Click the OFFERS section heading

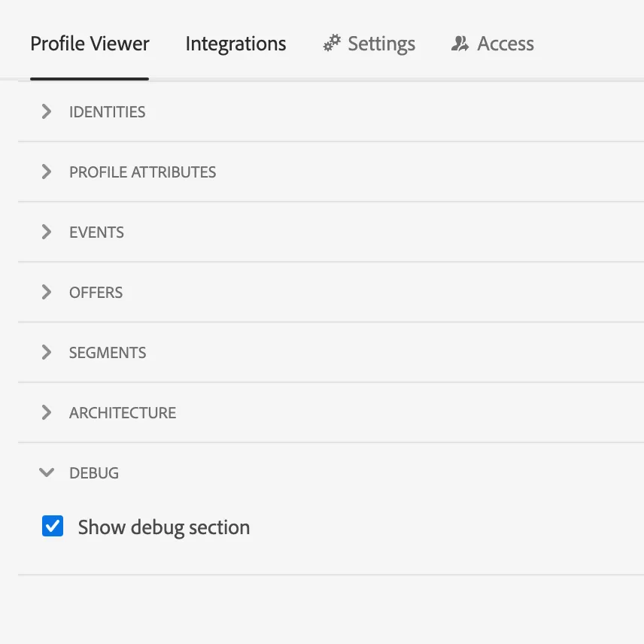coord(96,293)
